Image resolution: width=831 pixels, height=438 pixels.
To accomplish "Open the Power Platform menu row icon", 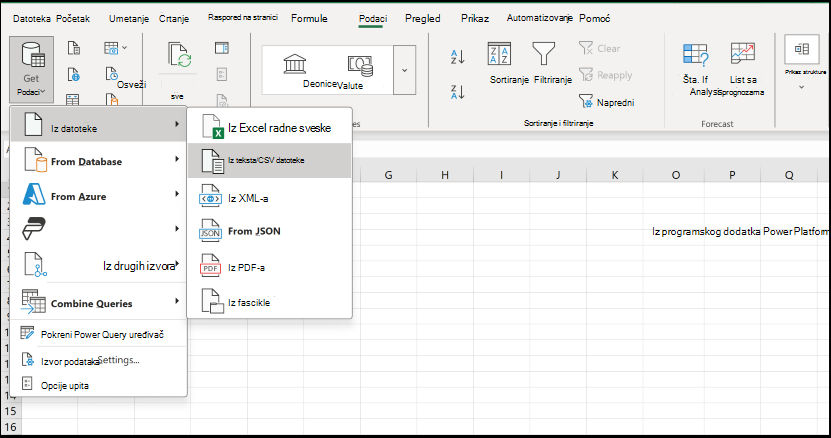I will [x=34, y=229].
